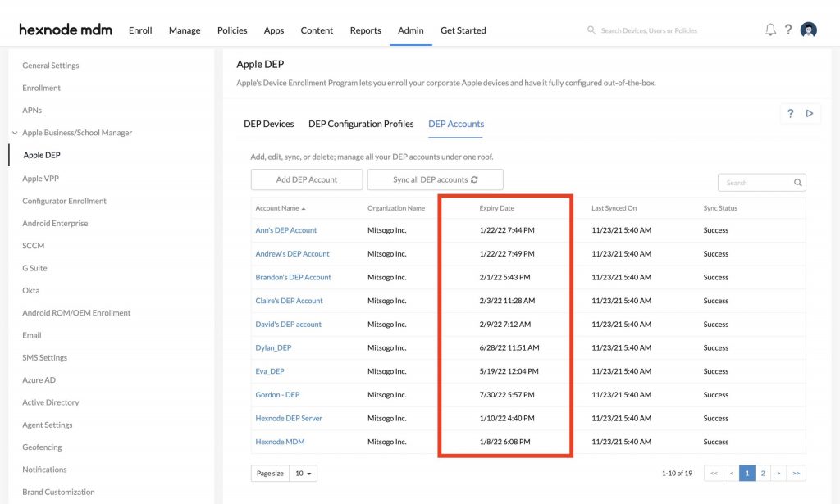The width and height of the screenshot is (840, 504).
Task: Open Ann's DEP Account link
Action: coord(286,230)
